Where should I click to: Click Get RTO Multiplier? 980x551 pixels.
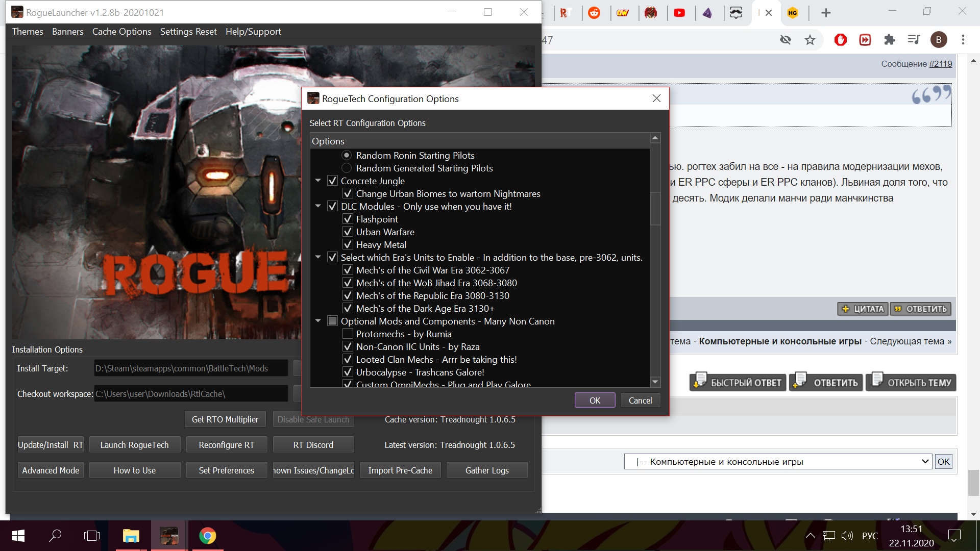(x=225, y=419)
